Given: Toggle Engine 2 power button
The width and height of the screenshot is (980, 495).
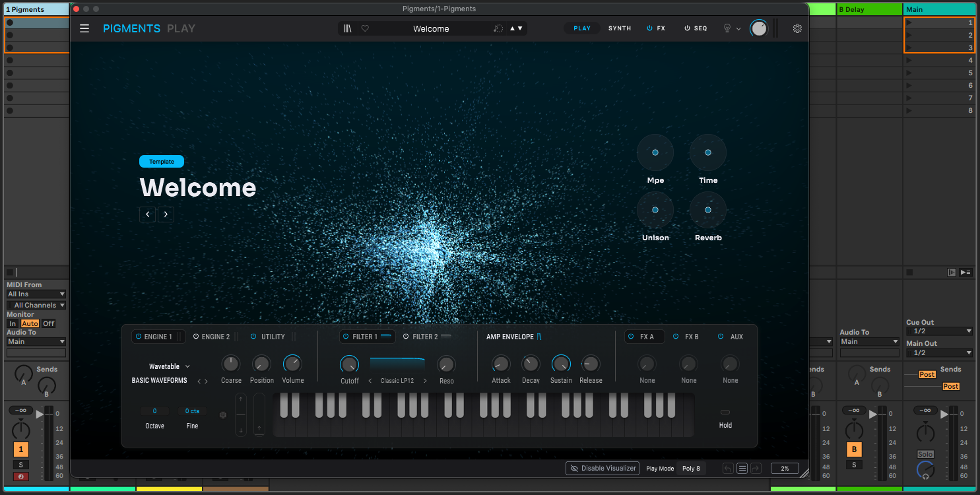Looking at the screenshot, I should click(196, 337).
